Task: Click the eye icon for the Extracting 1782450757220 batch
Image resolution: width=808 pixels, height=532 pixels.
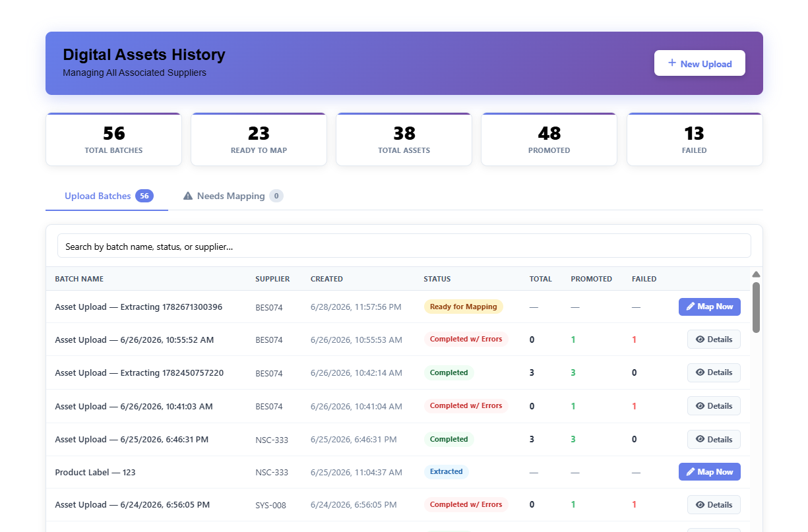Action: coord(700,372)
